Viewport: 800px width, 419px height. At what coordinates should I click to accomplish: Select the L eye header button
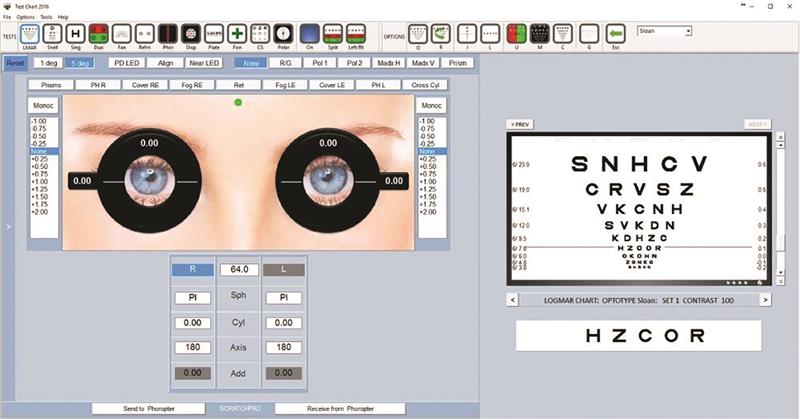pos(284,269)
